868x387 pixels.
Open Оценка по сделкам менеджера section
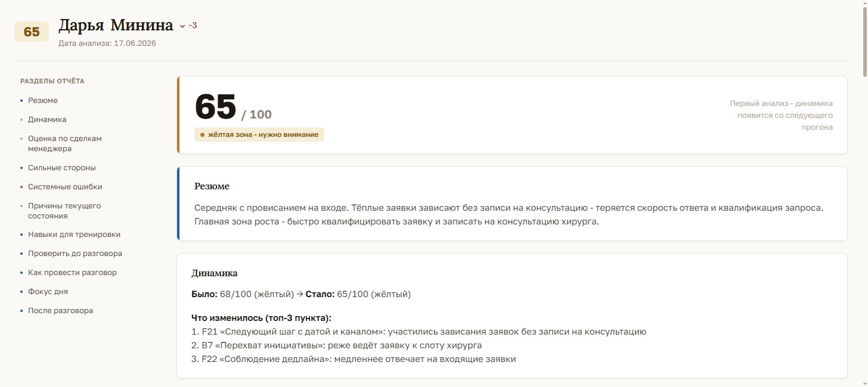[65, 143]
